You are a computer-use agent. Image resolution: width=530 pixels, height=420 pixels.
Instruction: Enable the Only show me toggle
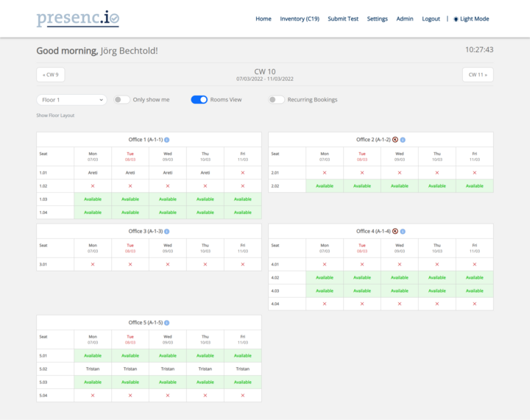[121, 99]
